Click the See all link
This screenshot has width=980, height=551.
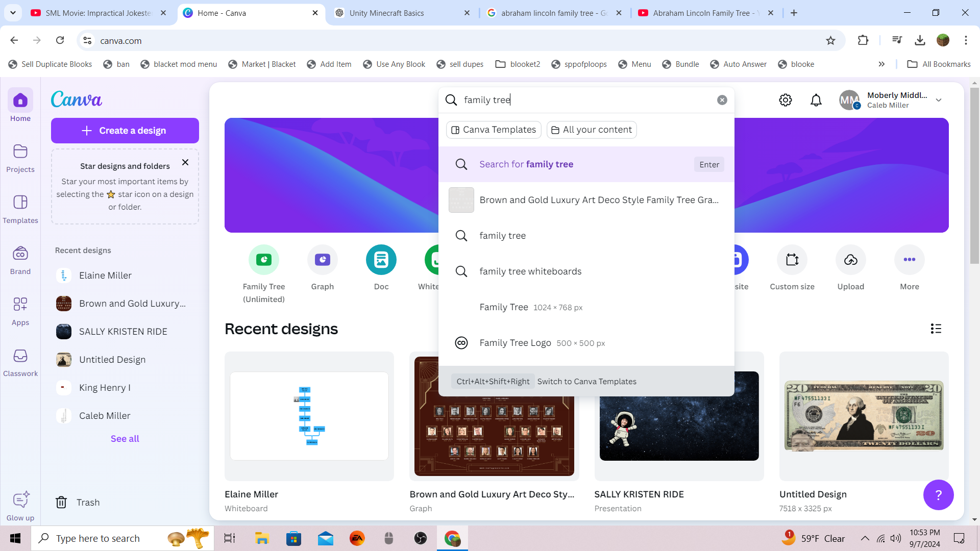point(125,439)
